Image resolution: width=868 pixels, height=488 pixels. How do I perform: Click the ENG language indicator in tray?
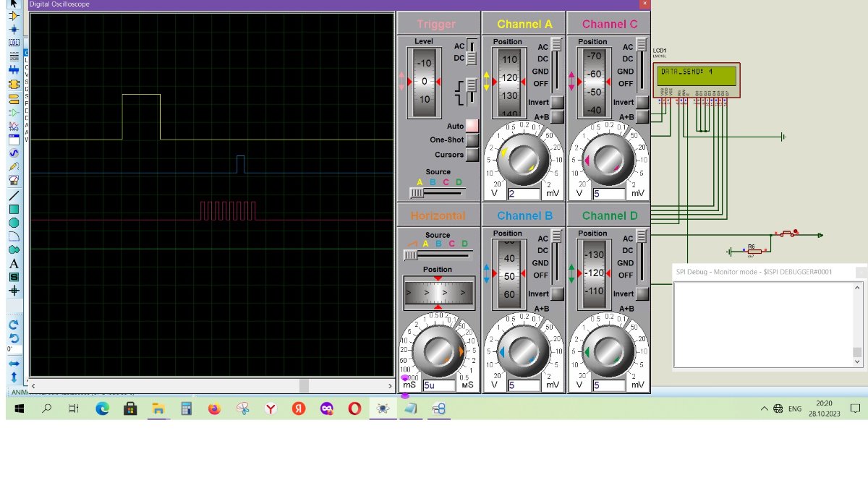[795, 408]
